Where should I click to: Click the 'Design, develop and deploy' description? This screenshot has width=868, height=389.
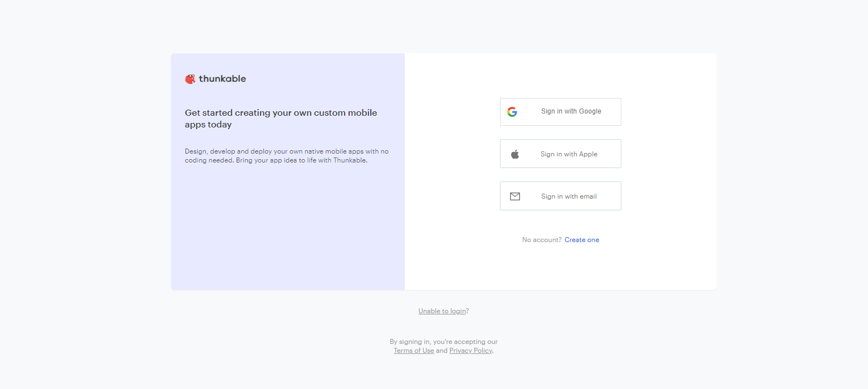pyautogui.click(x=287, y=156)
